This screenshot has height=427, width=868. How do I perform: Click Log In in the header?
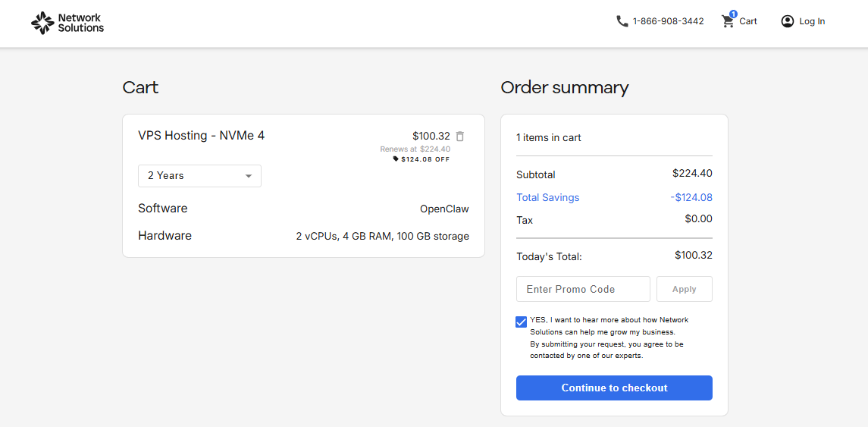(812, 21)
